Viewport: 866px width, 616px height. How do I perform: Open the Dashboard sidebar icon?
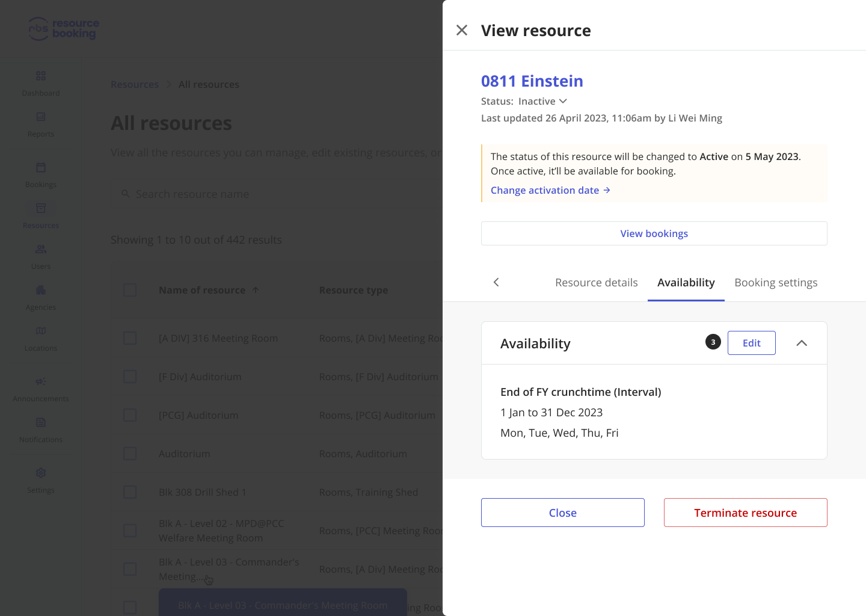[x=40, y=76]
